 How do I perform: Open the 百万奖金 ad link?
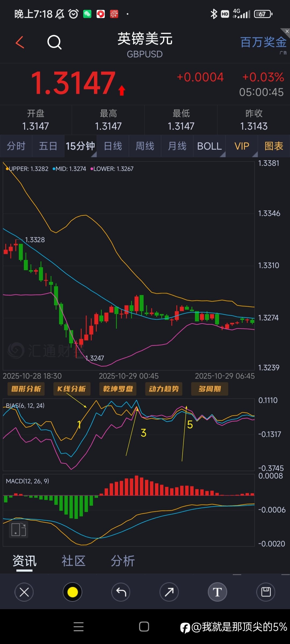pos(263,42)
